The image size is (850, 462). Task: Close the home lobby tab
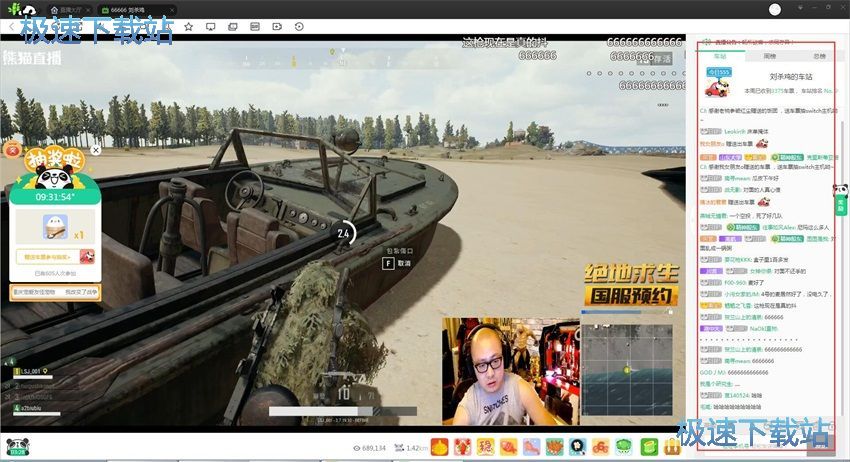[x=88, y=10]
